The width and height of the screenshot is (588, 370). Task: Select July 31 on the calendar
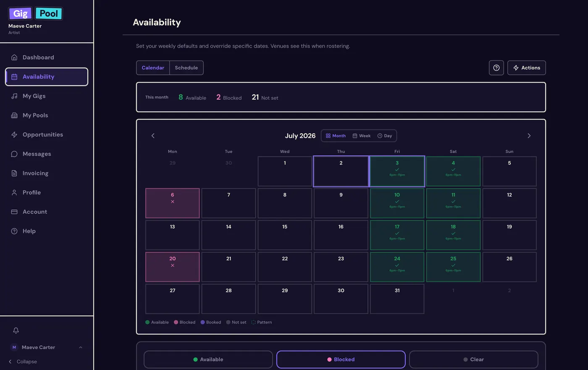click(x=397, y=299)
